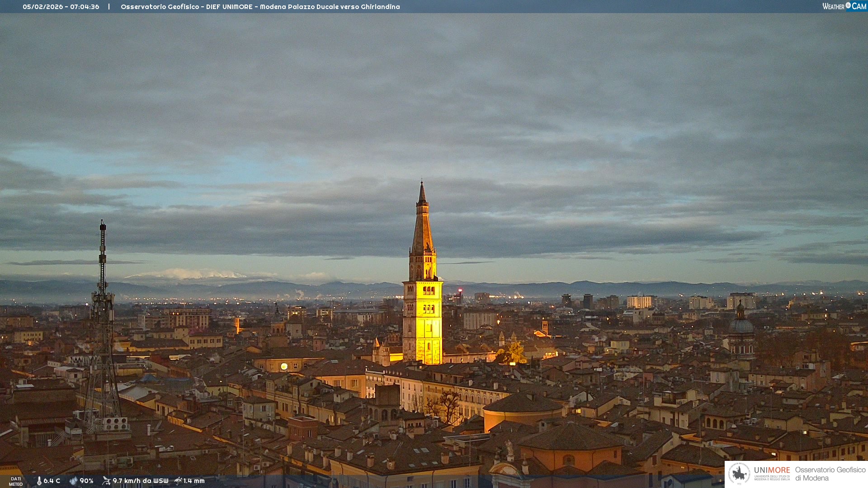Click the rain umbrella icon
The width and height of the screenshot is (868, 488).
click(178, 481)
